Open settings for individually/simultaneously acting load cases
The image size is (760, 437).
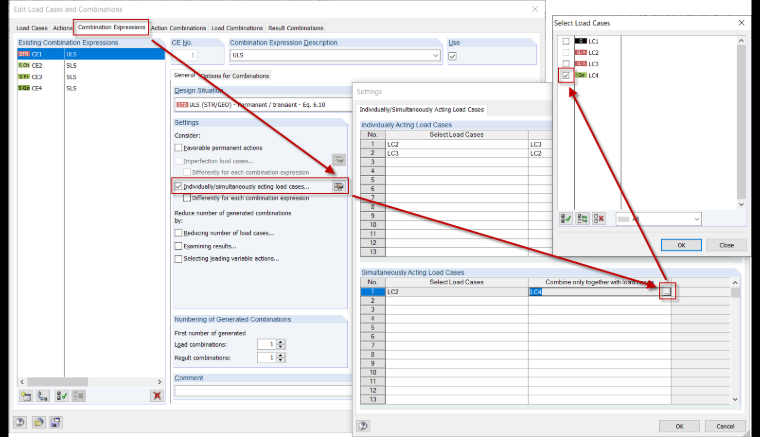click(338, 186)
